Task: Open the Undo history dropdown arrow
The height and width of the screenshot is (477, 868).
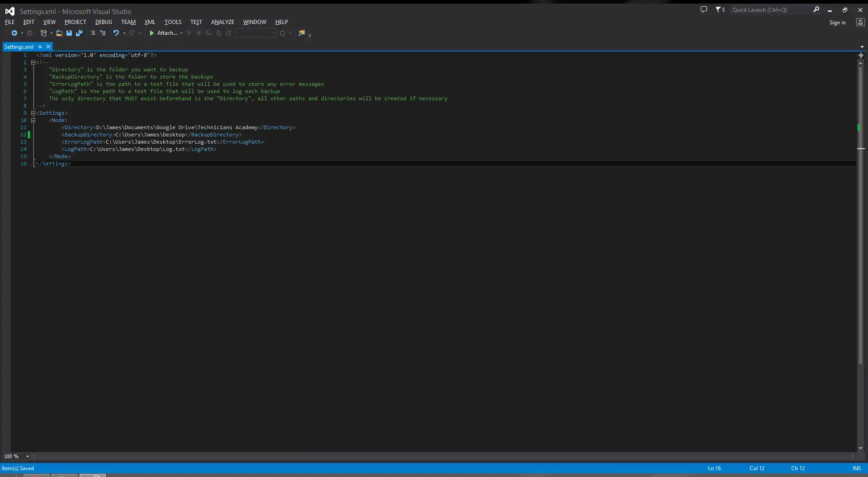Action: [x=124, y=33]
